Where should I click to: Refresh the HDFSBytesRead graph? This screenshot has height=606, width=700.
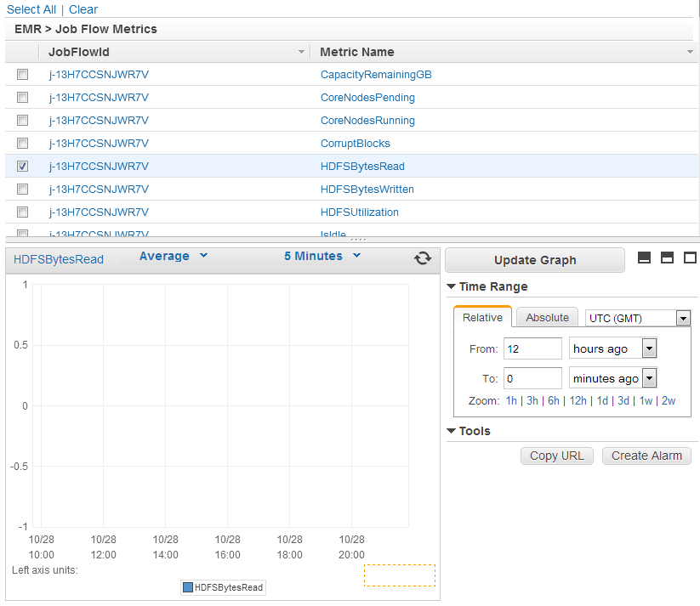click(423, 258)
